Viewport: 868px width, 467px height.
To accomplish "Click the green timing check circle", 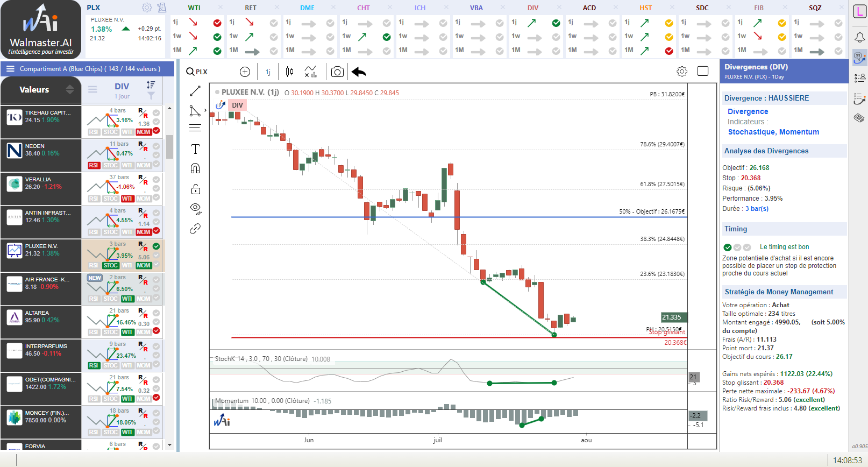I will click(728, 247).
